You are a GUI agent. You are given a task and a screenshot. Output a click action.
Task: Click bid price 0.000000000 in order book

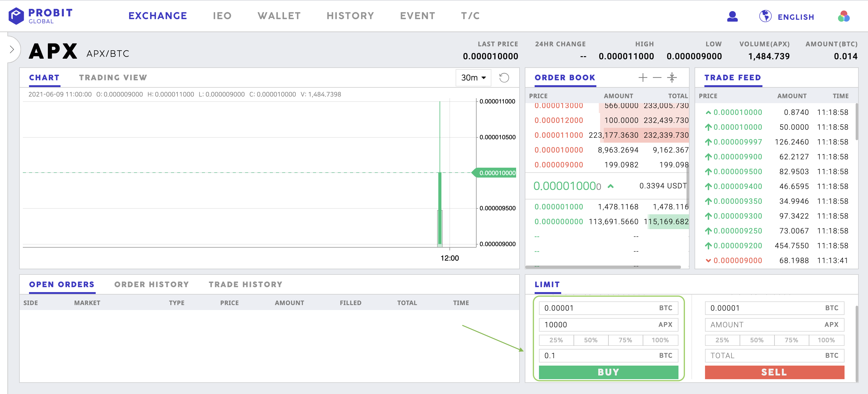point(559,222)
